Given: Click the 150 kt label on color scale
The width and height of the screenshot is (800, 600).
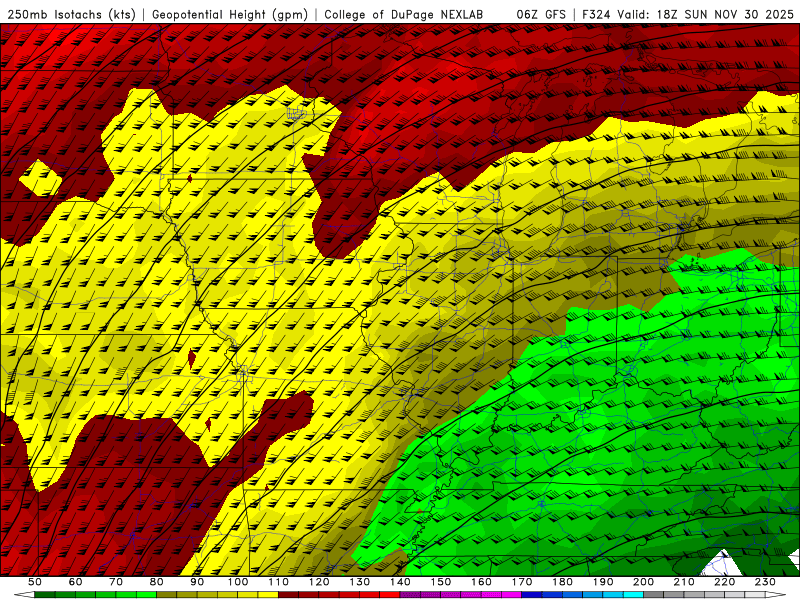Looking at the screenshot, I should point(441,582).
